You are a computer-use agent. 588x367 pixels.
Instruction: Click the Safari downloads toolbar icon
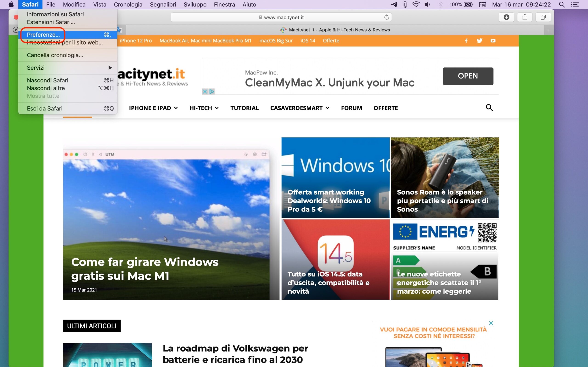tap(506, 17)
